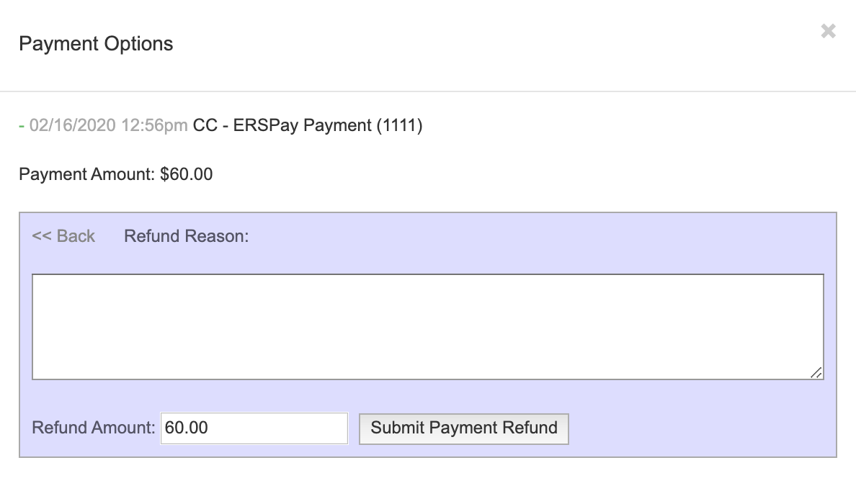Click the << arrows before Back
Screen dimensions: 856x504
pos(41,236)
